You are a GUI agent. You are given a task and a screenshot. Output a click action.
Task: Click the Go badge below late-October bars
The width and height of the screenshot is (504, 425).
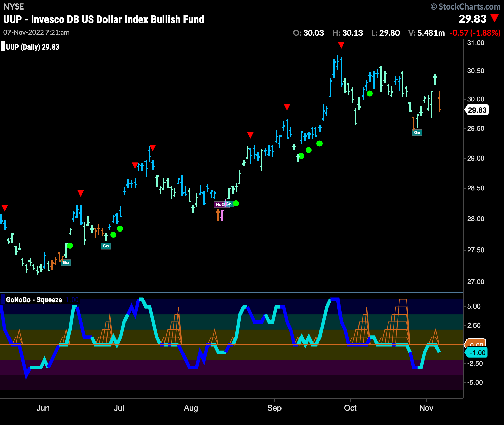pos(417,133)
